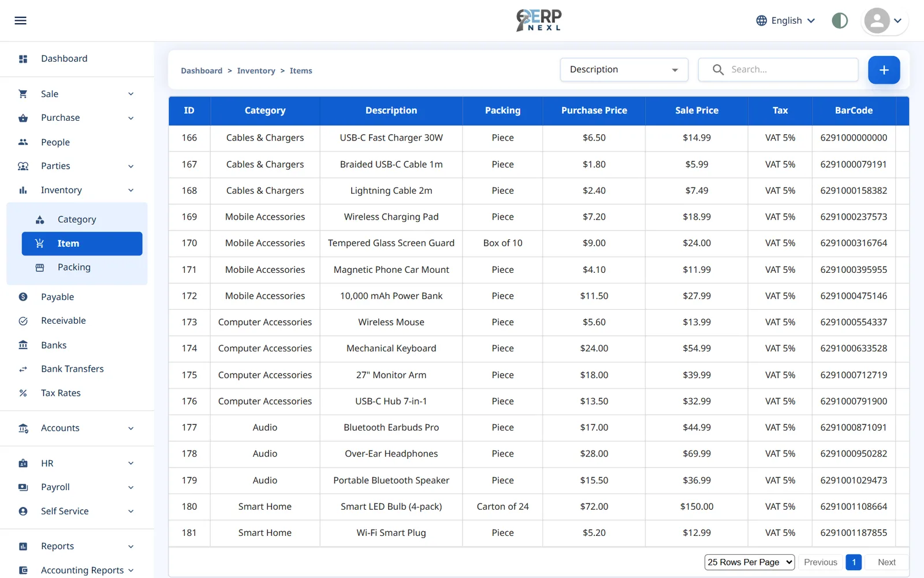
Task: Click the globe language icon
Action: tap(762, 21)
